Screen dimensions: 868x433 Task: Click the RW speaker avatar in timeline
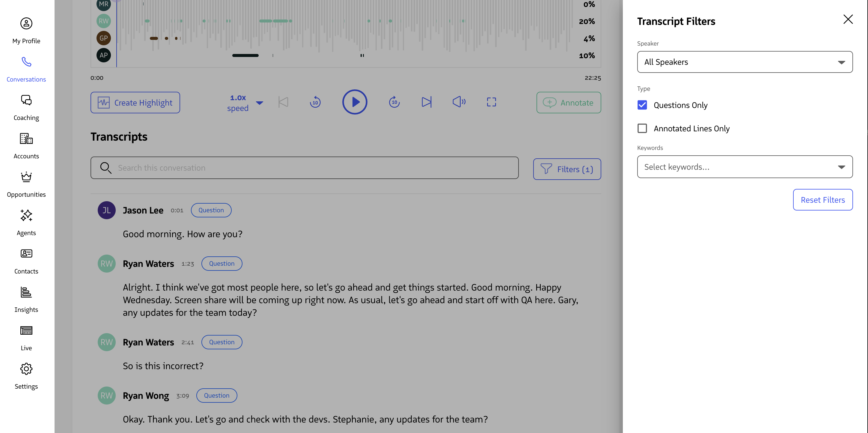[104, 21]
